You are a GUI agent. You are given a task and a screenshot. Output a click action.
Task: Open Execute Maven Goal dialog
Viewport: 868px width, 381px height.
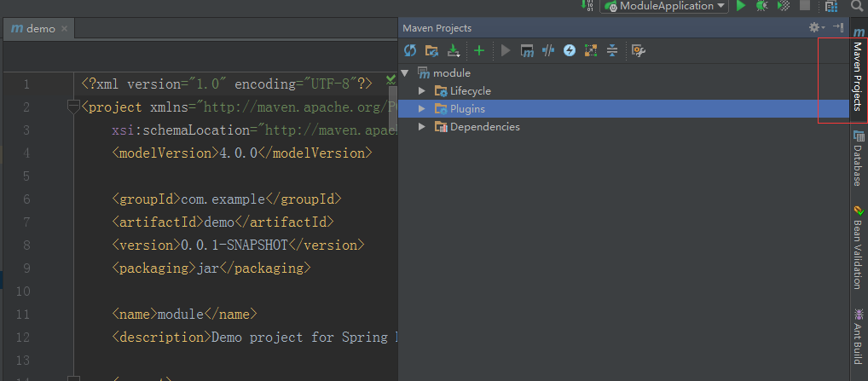(526, 51)
